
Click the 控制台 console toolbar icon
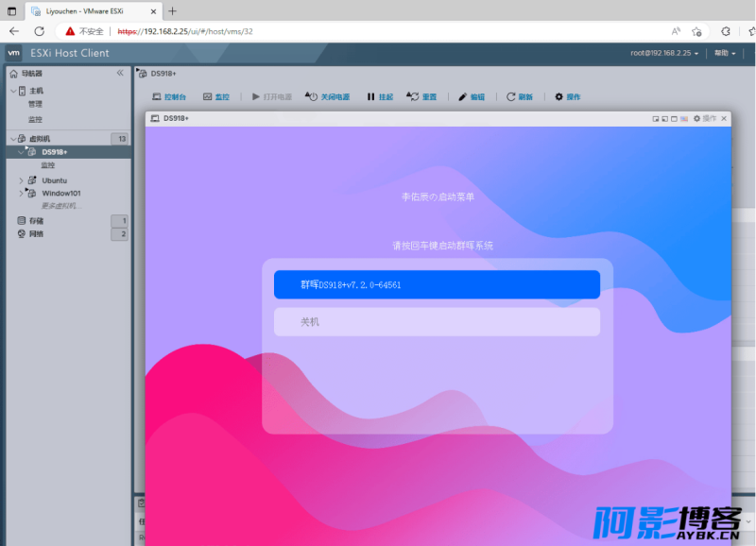158,96
